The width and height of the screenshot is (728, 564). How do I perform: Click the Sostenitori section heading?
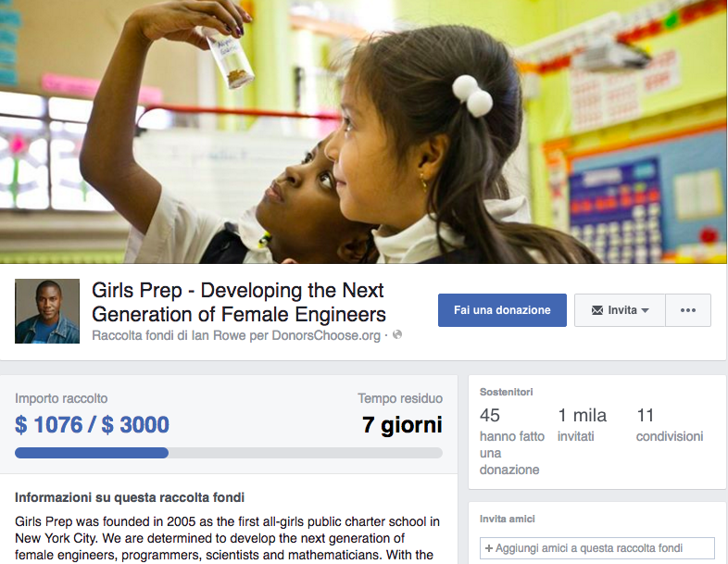(x=506, y=393)
